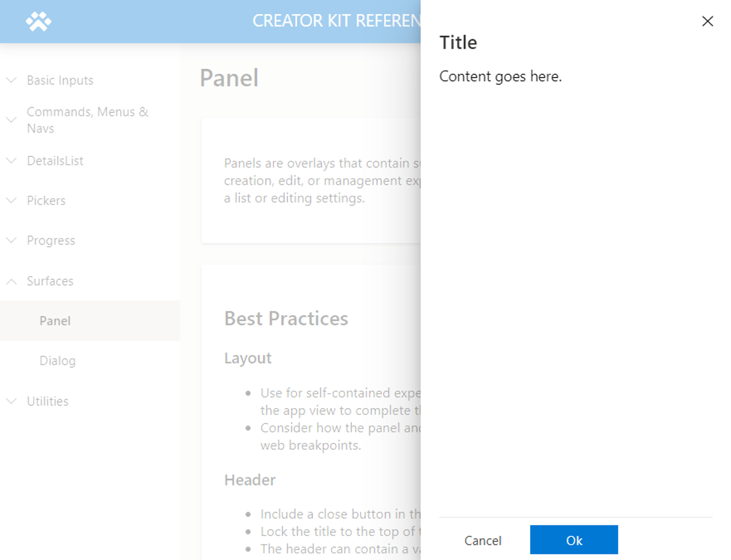Click the Pickers section label
Screen dimensions: 731x560
(46, 201)
